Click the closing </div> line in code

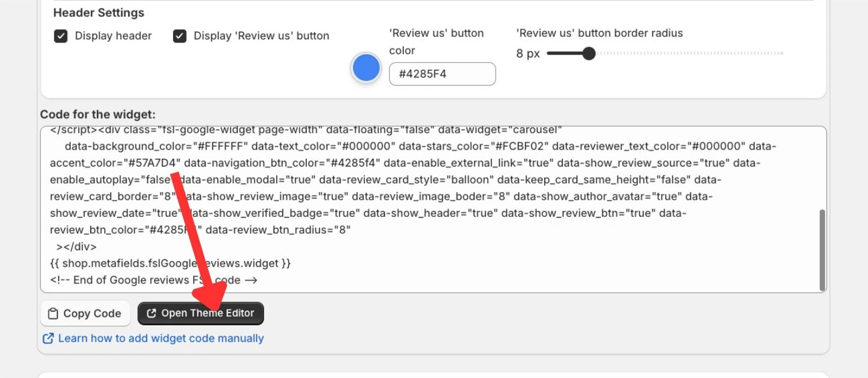click(76, 247)
